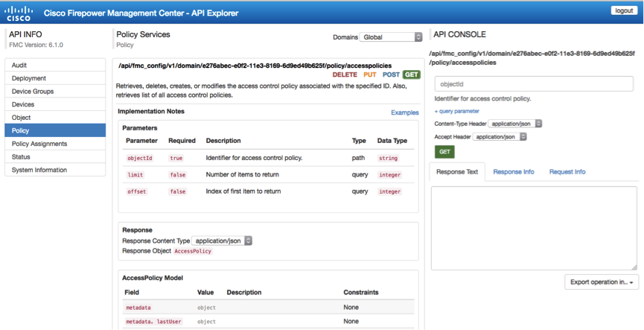Switch to the Response Info tab
This screenshot has height=330, width=644.
coord(513,172)
